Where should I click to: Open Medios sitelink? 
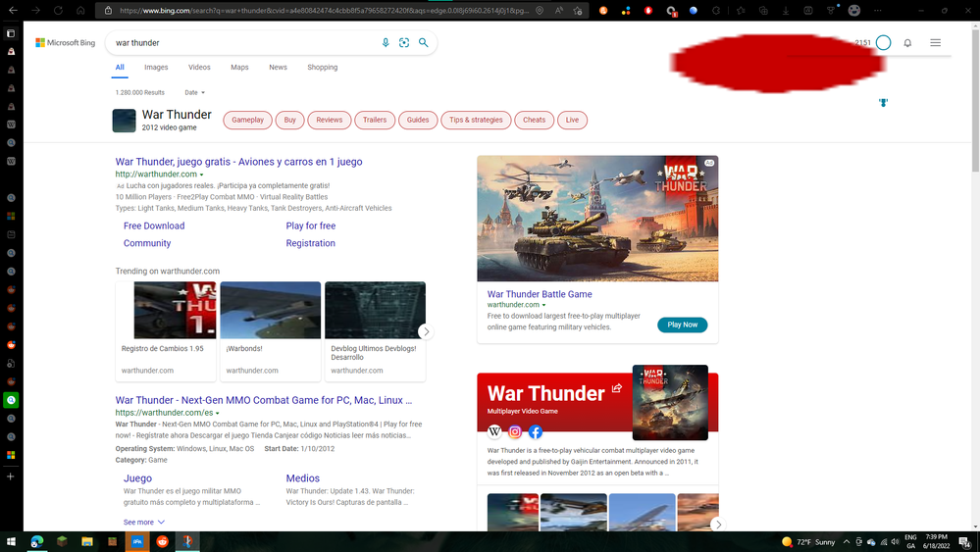(302, 478)
